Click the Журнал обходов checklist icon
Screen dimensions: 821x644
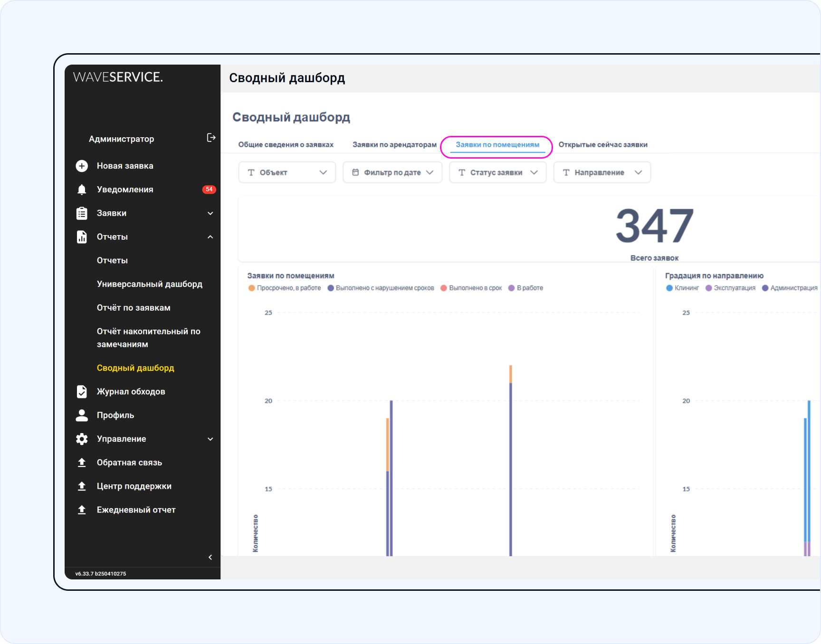coord(82,391)
